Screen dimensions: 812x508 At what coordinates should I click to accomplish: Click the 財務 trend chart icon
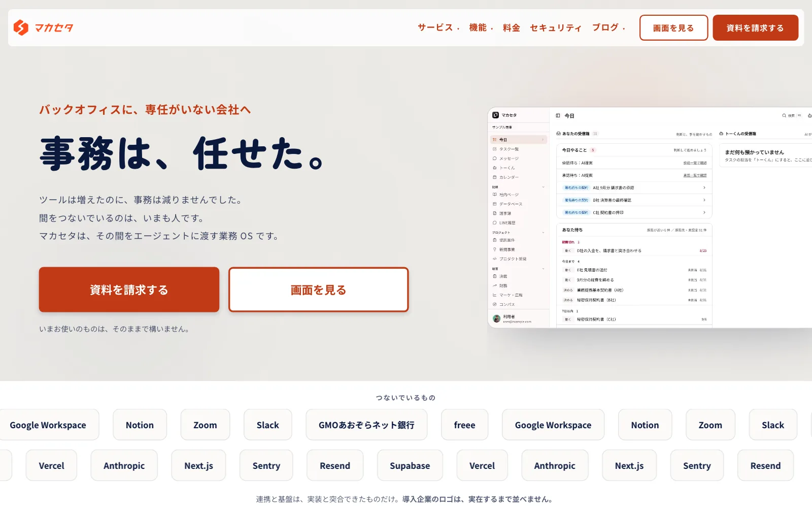point(494,285)
